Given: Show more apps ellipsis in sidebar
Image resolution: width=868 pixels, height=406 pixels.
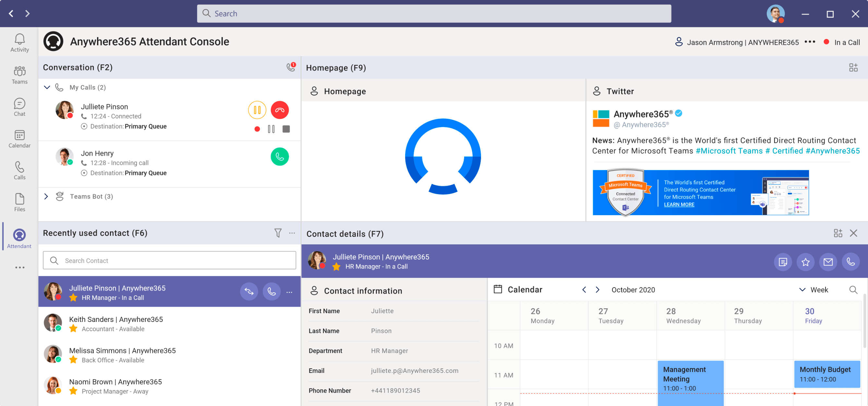Looking at the screenshot, I should [19, 267].
